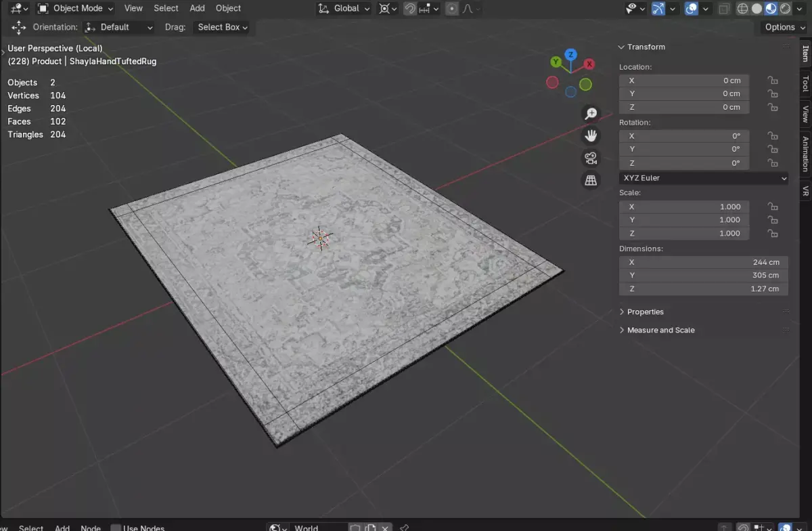Click the blue Z axis on navigation gizmo
Screen dimensions: 812x531
(x=571, y=54)
